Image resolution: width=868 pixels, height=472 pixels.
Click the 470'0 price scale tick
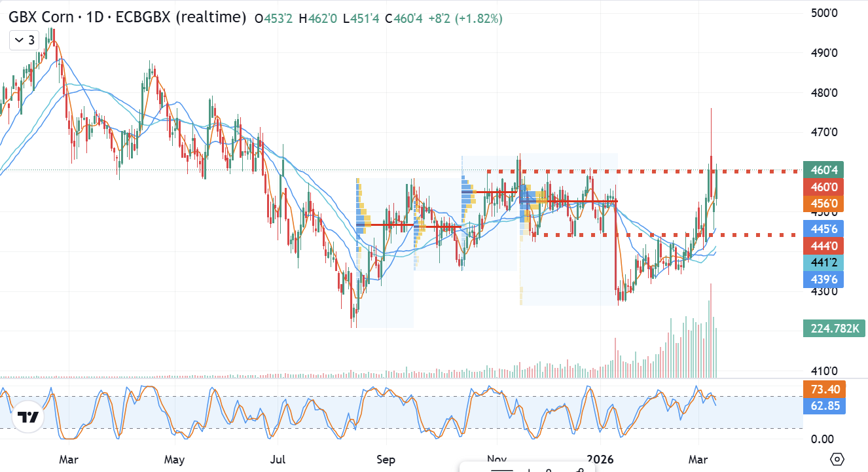pyautogui.click(x=825, y=132)
